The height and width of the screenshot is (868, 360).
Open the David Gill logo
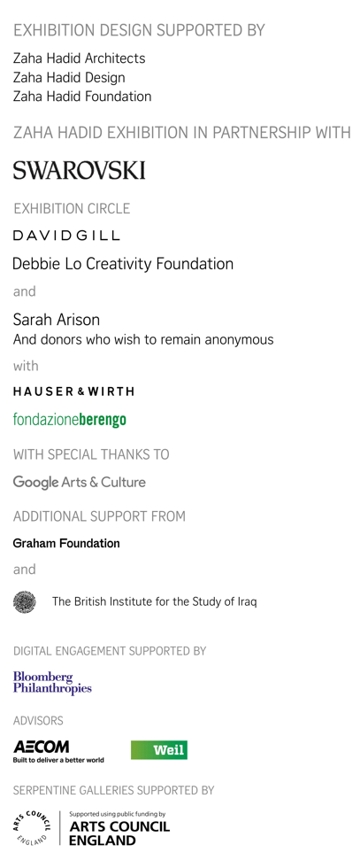(x=66, y=236)
